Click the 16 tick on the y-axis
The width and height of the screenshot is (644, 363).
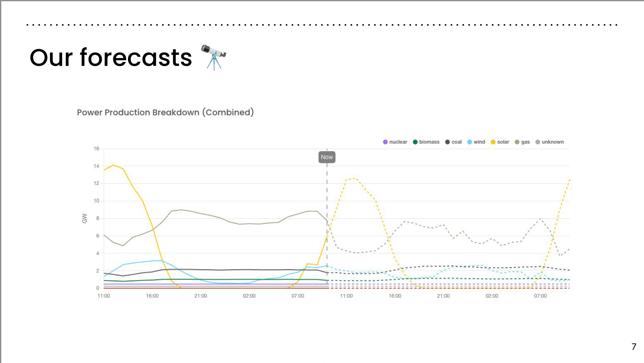96,149
